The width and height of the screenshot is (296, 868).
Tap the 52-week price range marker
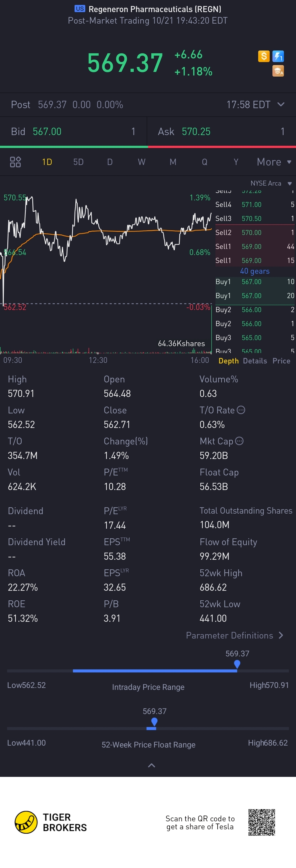pos(154,721)
